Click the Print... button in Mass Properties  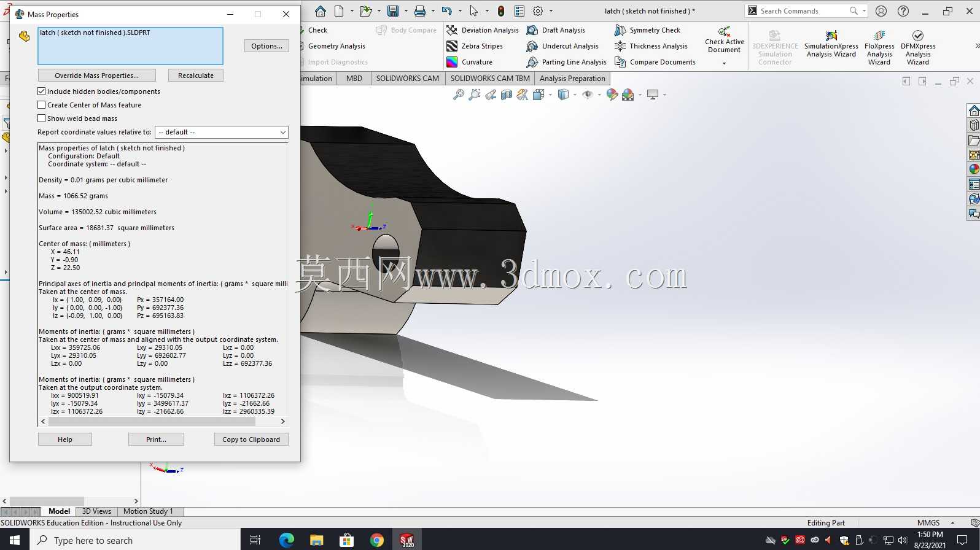(x=156, y=440)
